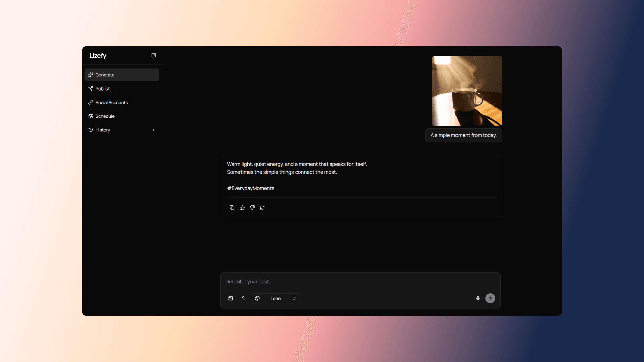Open the persona selector icon
The width and height of the screenshot is (644, 362).
click(x=243, y=298)
